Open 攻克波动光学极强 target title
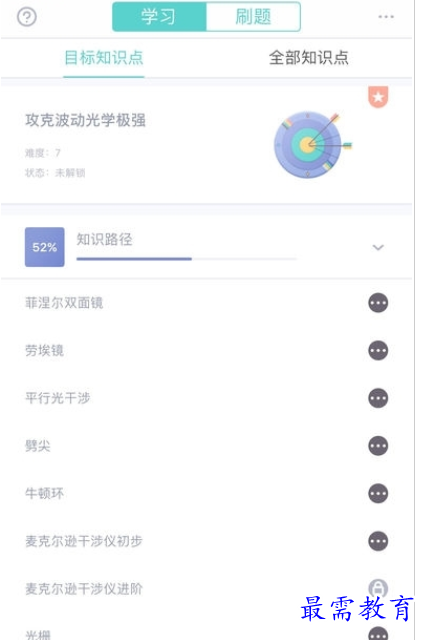422x640 pixels. click(85, 120)
